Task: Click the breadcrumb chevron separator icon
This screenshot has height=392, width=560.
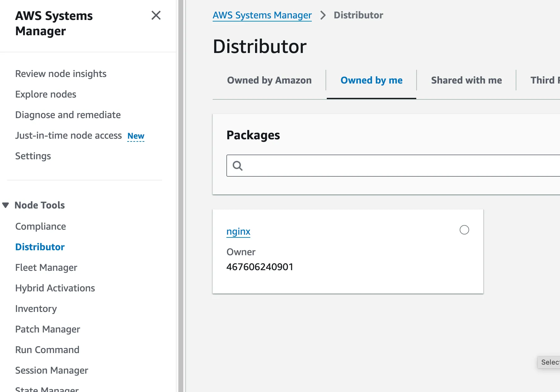Action: click(x=323, y=15)
